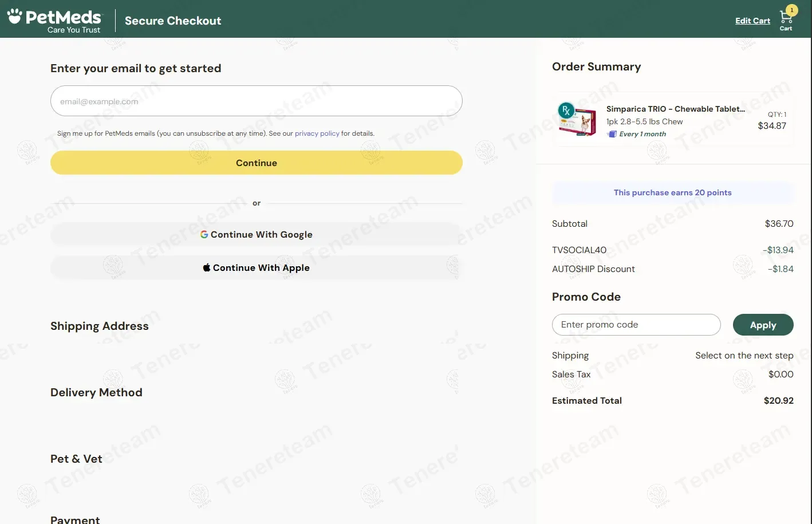The height and width of the screenshot is (524, 812).
Task: Click the Rx prescription badge icon
Action: pyautogui.click(x=566, y=111)
